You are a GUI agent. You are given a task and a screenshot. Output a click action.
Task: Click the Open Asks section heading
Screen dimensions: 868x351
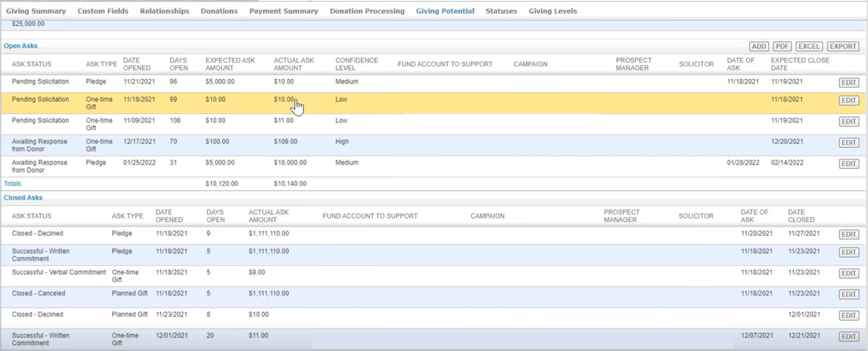(21, 46)
